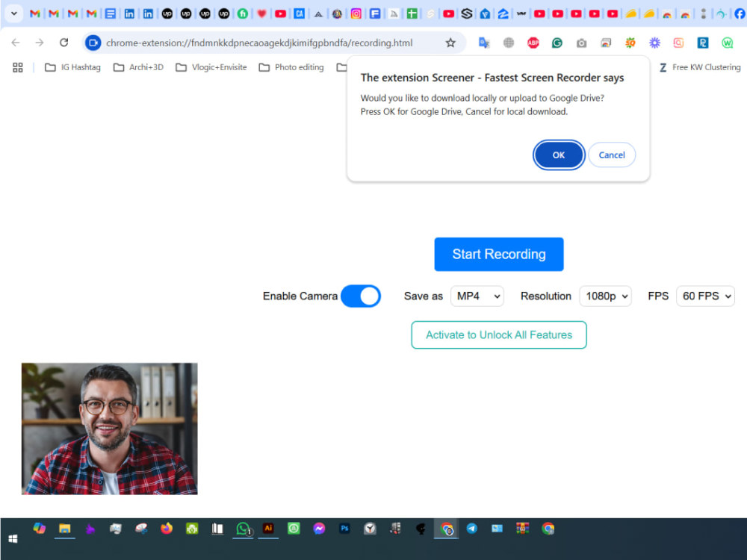Open the camera screenshot extension
The image size is (747, 560).
pos(581,43)
